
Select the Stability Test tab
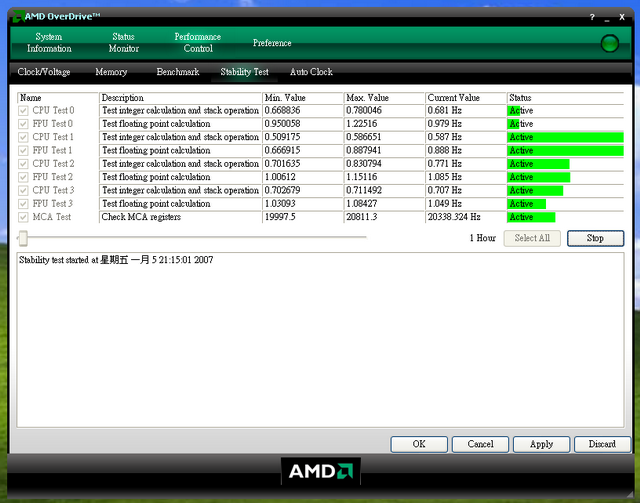(x=244, y=72)
